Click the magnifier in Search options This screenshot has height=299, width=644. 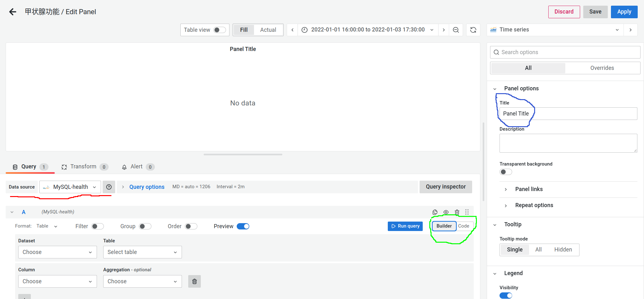point(496,52)
